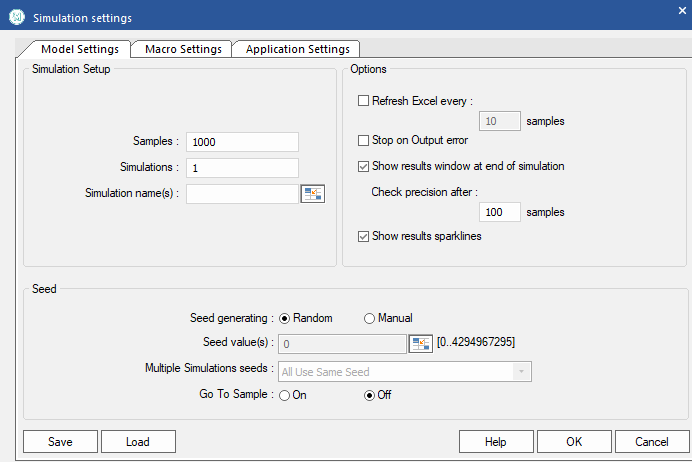This screenshot has width=692, height=462.
Task: Click the Seed group label
Action: 44,289
